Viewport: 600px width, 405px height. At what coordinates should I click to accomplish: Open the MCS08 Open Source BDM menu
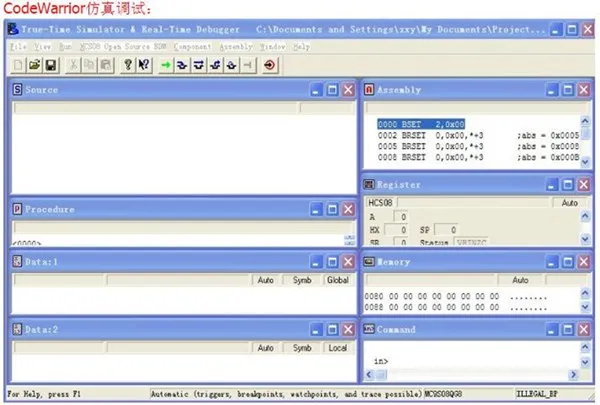123,47
